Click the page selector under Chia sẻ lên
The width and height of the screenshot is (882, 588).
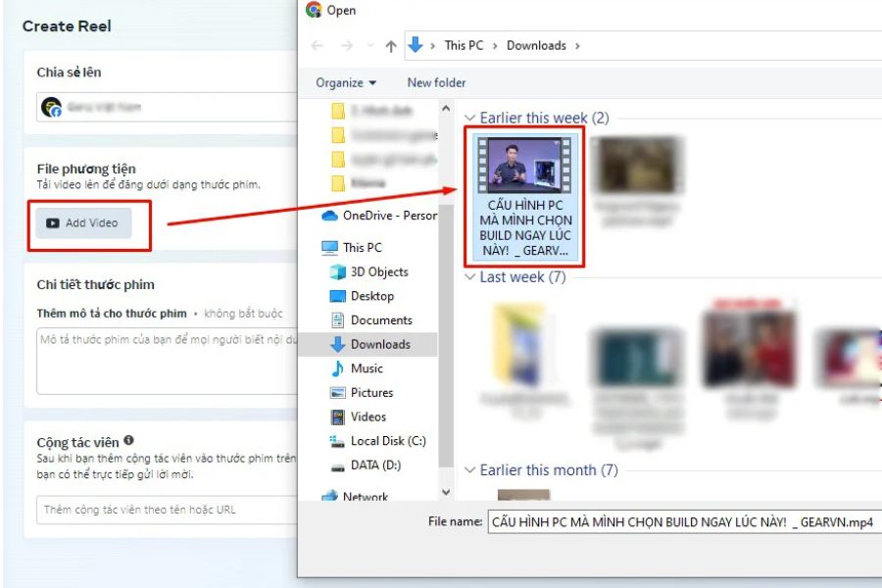(167, 107)
